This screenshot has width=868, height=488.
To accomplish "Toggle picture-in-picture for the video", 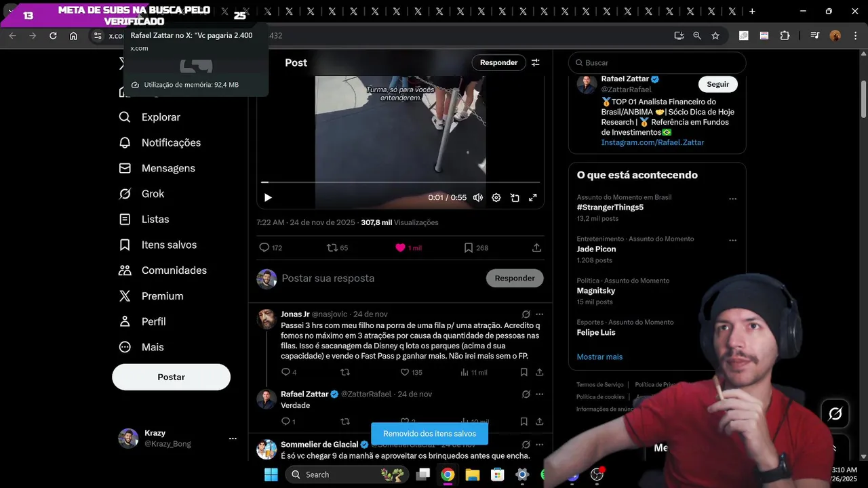I will pyautogui.click(x=515, y=197).
